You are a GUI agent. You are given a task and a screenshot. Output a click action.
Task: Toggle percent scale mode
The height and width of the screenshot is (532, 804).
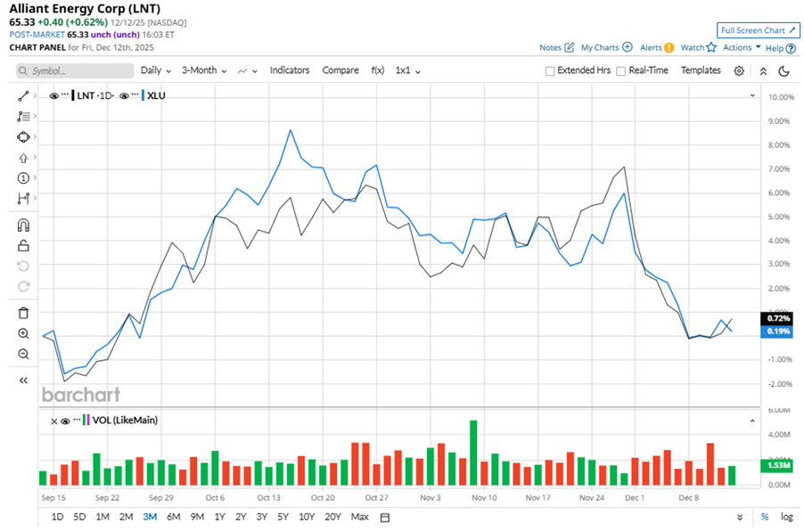(x=765, y=517)
